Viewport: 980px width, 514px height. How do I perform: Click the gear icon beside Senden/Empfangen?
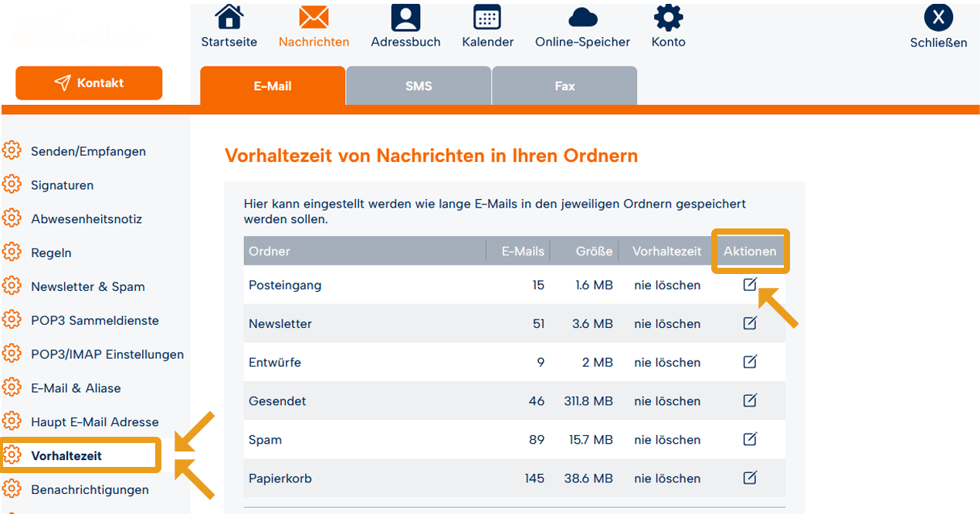(12, 150)
